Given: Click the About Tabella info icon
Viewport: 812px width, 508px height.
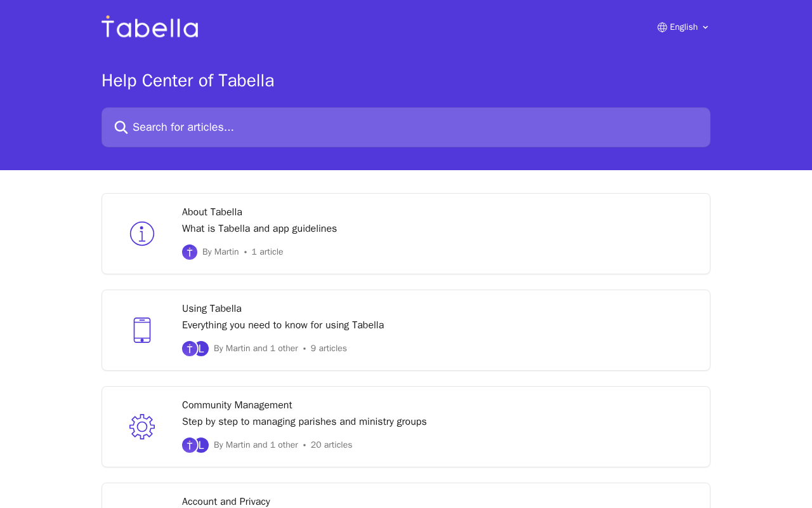Looking at the screenshot, I should coord(142,234).
